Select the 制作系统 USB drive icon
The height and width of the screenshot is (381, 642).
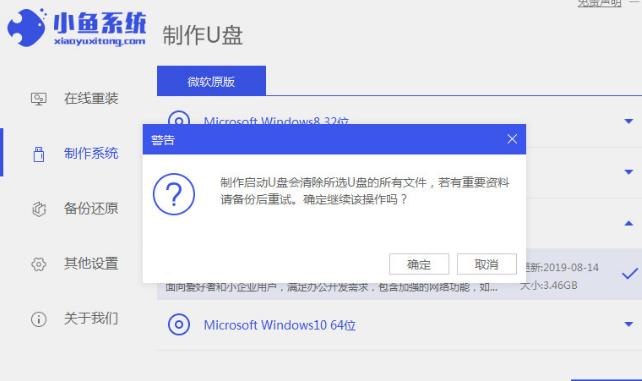pos(39,154)
